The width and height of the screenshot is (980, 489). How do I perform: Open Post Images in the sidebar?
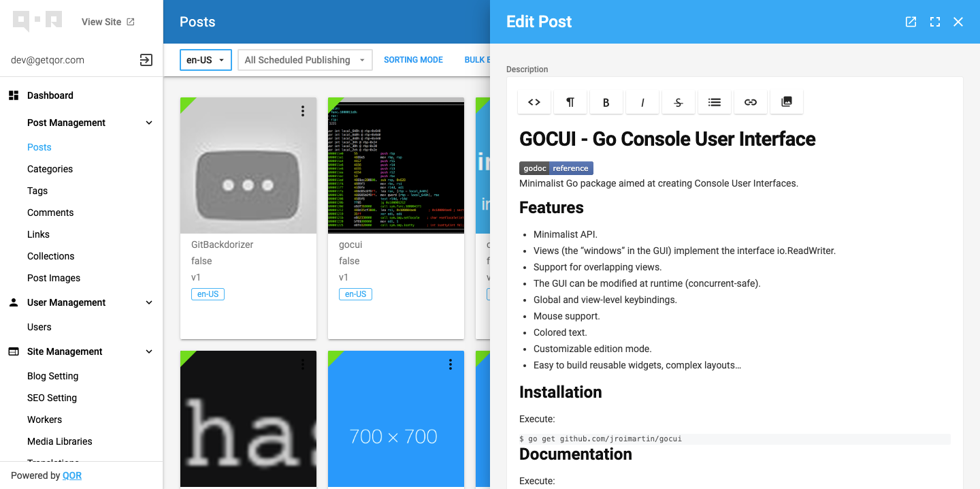click(54, 278)
